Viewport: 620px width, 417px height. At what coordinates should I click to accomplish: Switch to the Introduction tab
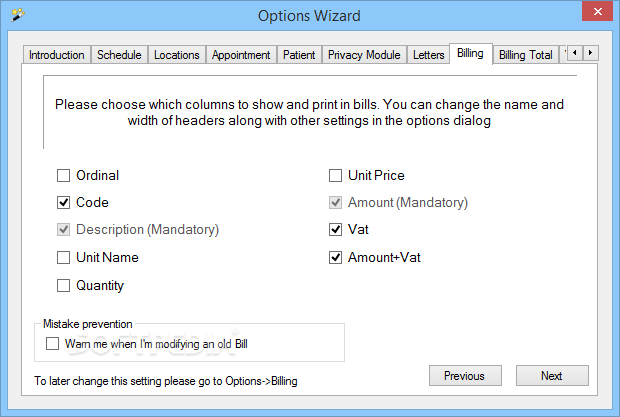click(x=57, y=55)
